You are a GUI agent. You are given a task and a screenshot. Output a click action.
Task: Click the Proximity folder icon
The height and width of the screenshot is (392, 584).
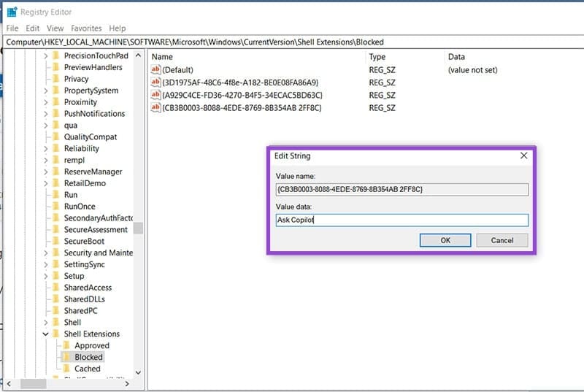pyautogui.click(x=56, y=102)
